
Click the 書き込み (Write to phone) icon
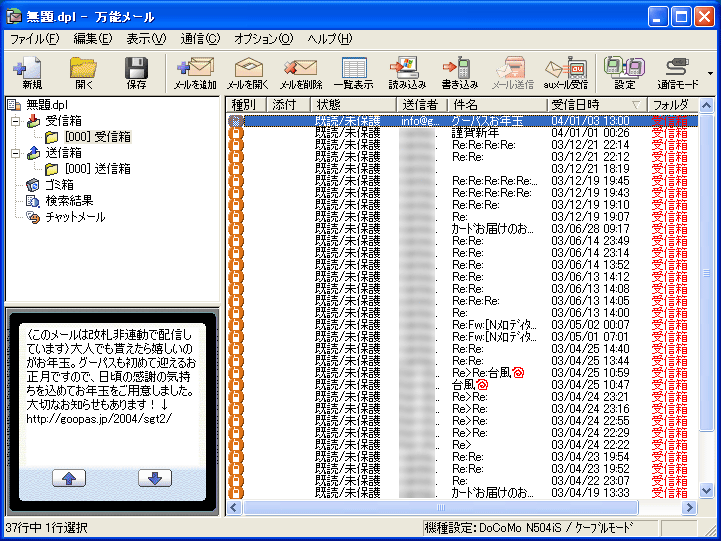coord(460,73)
